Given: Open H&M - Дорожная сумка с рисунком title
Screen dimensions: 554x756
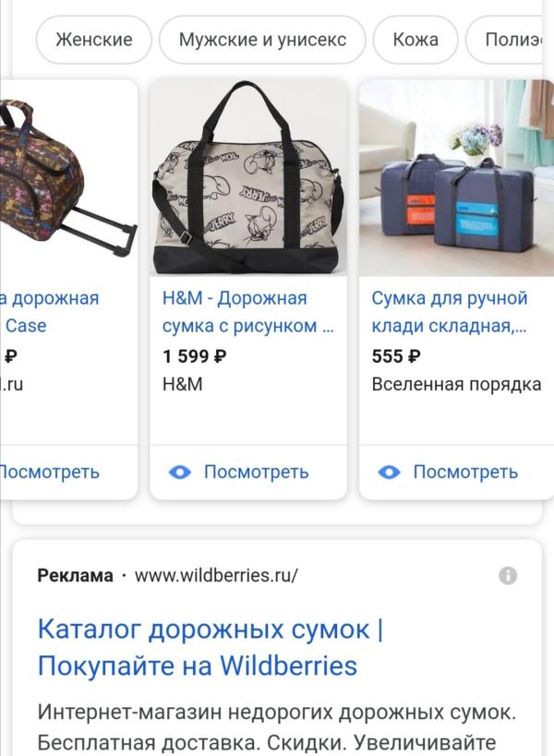Looking at the screenshot, I should pyautogui.click(x=247, y=312).
